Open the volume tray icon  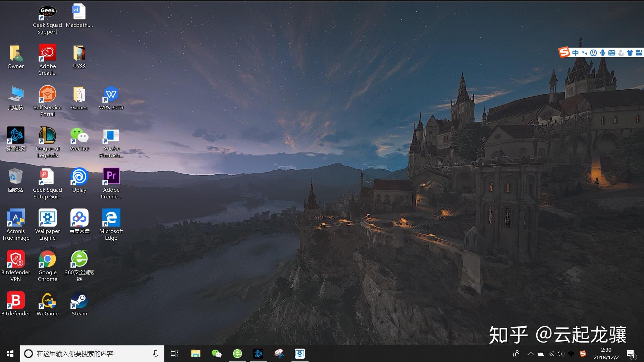pyautogui.click(x=561, y=354)
